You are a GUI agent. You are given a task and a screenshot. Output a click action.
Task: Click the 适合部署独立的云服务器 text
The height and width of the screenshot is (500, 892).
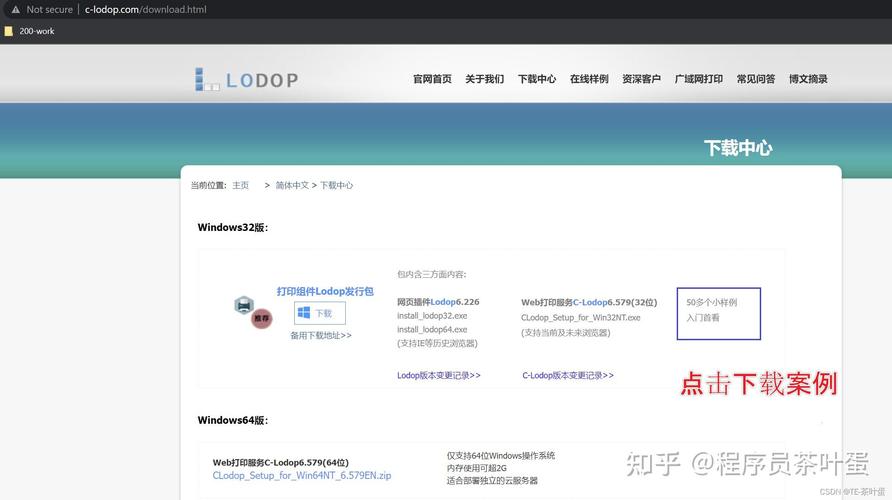tap(492, 481)
